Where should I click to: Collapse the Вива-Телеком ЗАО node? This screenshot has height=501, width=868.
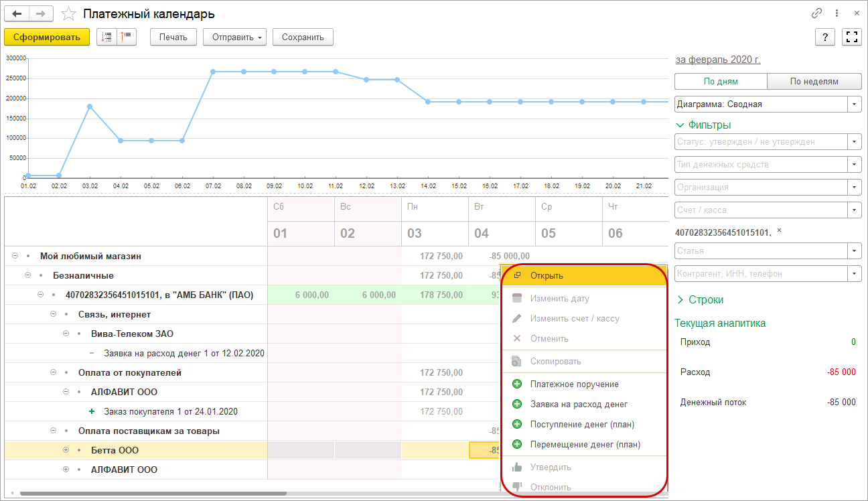pyautogui.click(x=66, y=334)
